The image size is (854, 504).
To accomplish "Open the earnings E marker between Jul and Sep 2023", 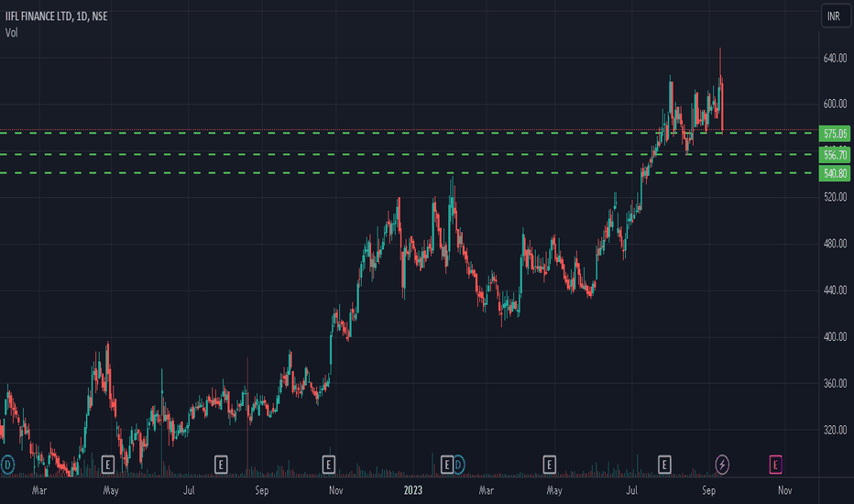I will point(664,465).
